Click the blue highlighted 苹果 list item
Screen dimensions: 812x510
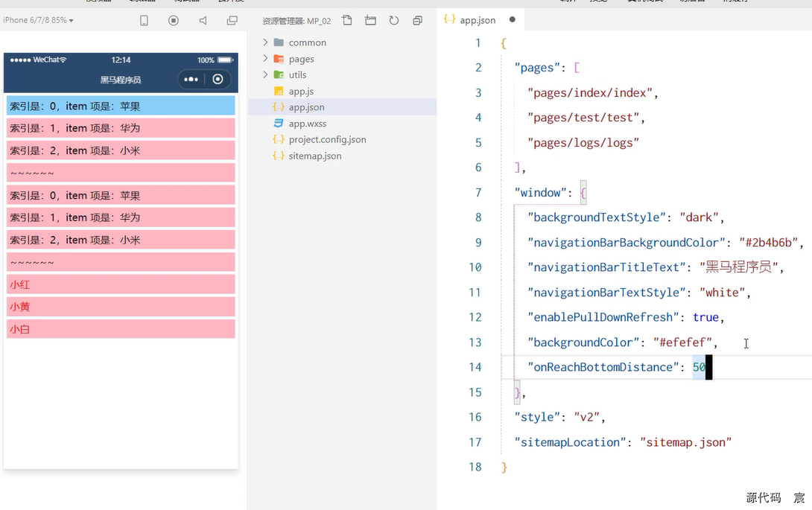121,106
